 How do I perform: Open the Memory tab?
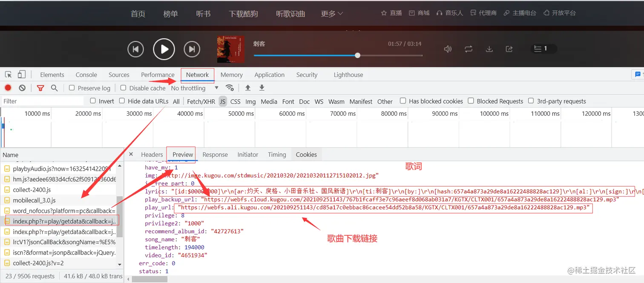(x=232, y=74)
